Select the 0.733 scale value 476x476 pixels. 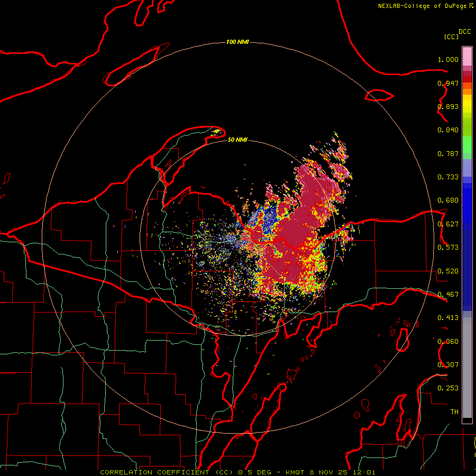point(448,177)
